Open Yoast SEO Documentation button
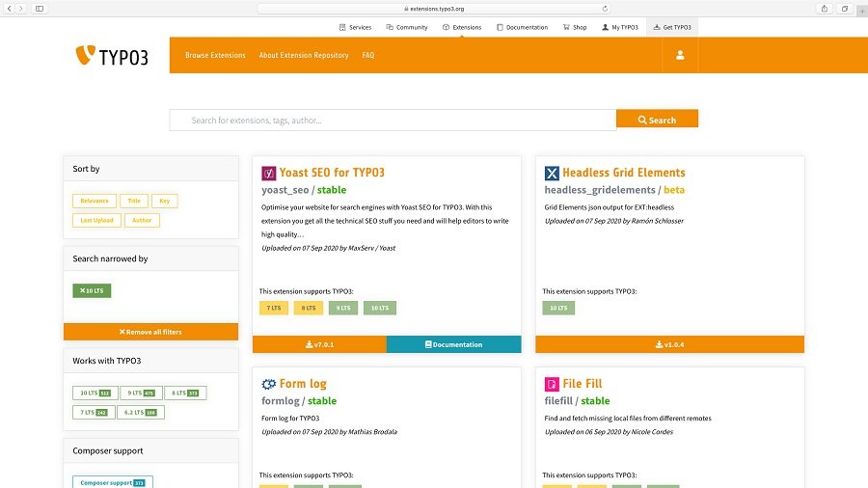This screenshot has height=488, width=868. click(x=454, y=344)
